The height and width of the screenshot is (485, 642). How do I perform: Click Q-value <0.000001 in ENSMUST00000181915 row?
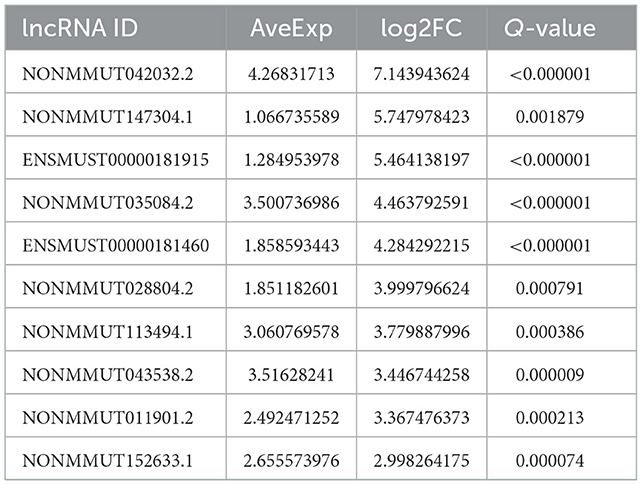point(550,160)
